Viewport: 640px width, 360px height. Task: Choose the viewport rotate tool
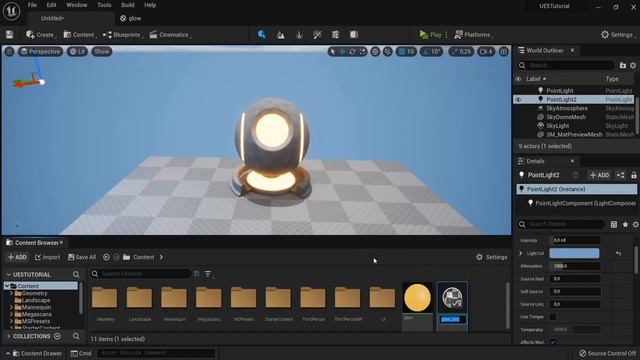(x=352, y=51)
